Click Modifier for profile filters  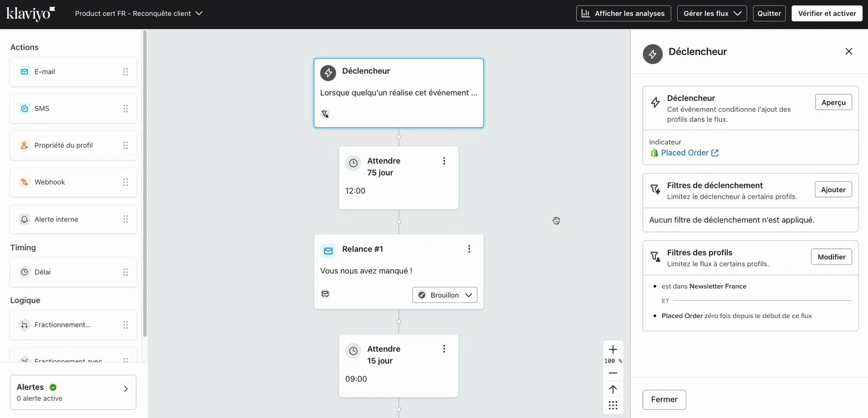832,257
